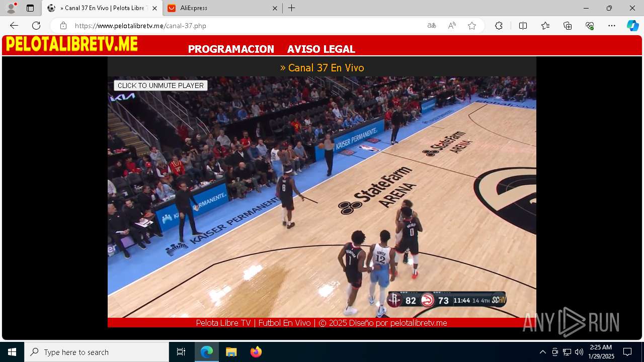This screenshot has height=362, width=644.
Task: Close the AliExpress tab
Action: [275, 8]
